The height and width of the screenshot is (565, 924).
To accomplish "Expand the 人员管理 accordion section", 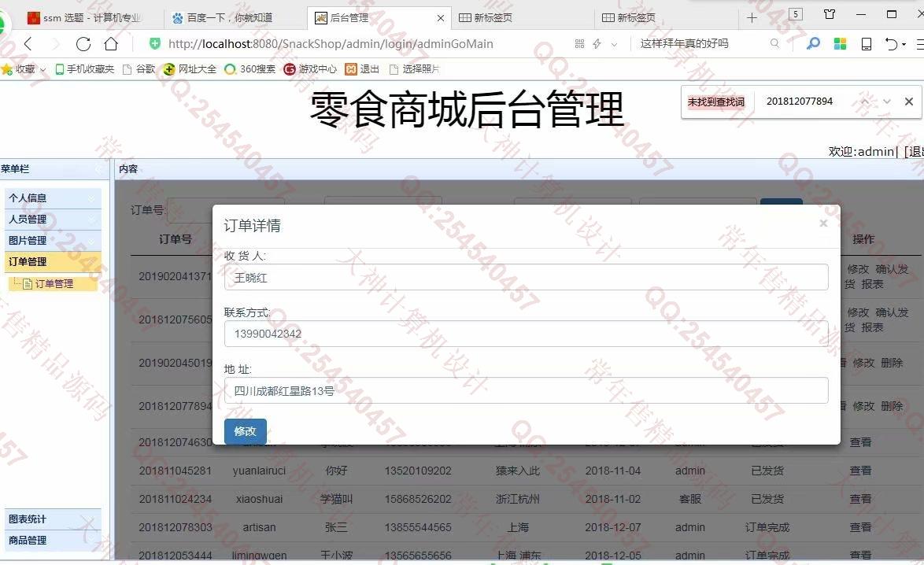I will coord(53,220).
